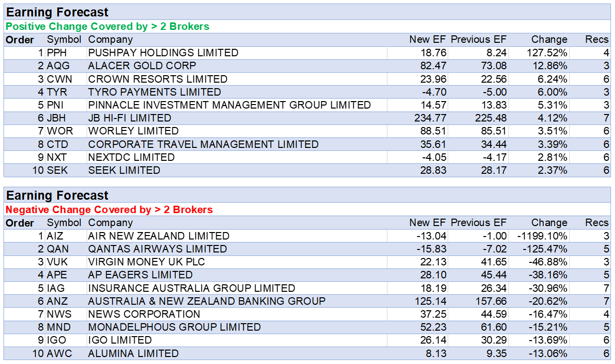
Task: Click the PUSHPAY HOLDINGS LIMITED company cell
Action: pyautogui.click(x=163, y=53)
